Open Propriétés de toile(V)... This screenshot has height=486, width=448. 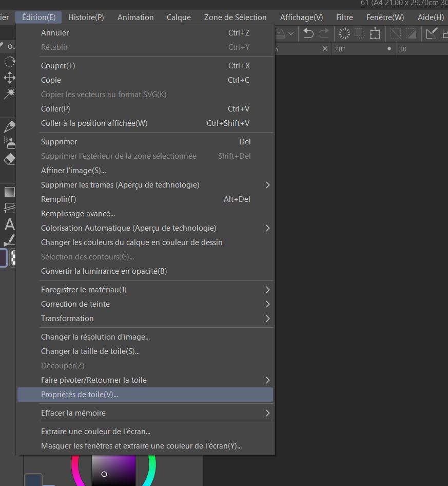tap(145, 395)
